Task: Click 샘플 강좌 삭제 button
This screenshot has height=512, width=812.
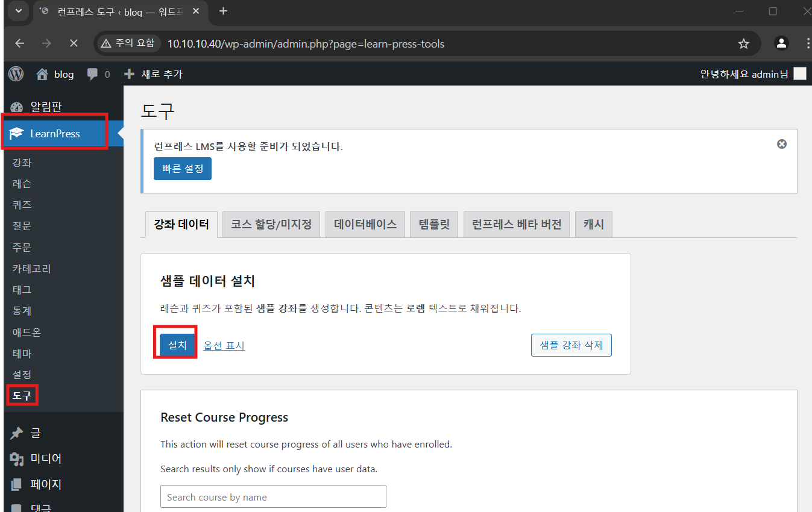Action: (571, 345)
